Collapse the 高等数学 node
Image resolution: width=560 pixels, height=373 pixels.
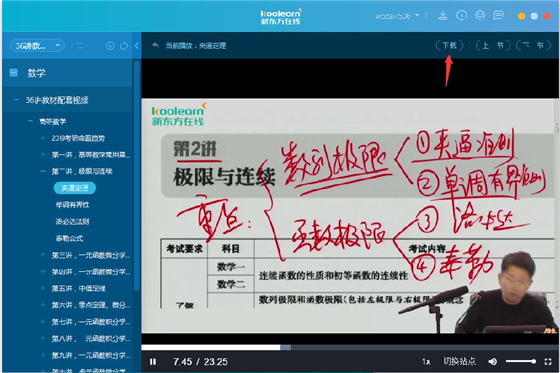[x=30, y=121]
